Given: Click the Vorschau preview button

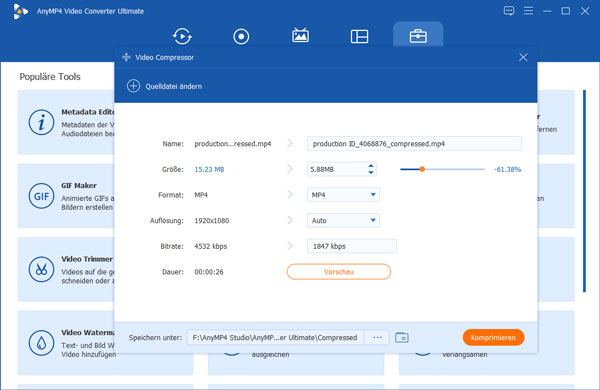Looking at the screenshot, I should 339,272.
